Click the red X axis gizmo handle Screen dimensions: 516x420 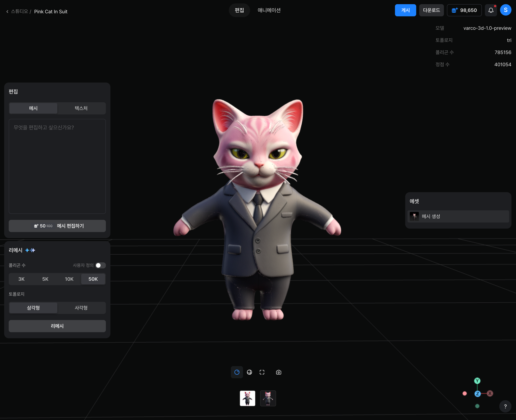[490, 393]
